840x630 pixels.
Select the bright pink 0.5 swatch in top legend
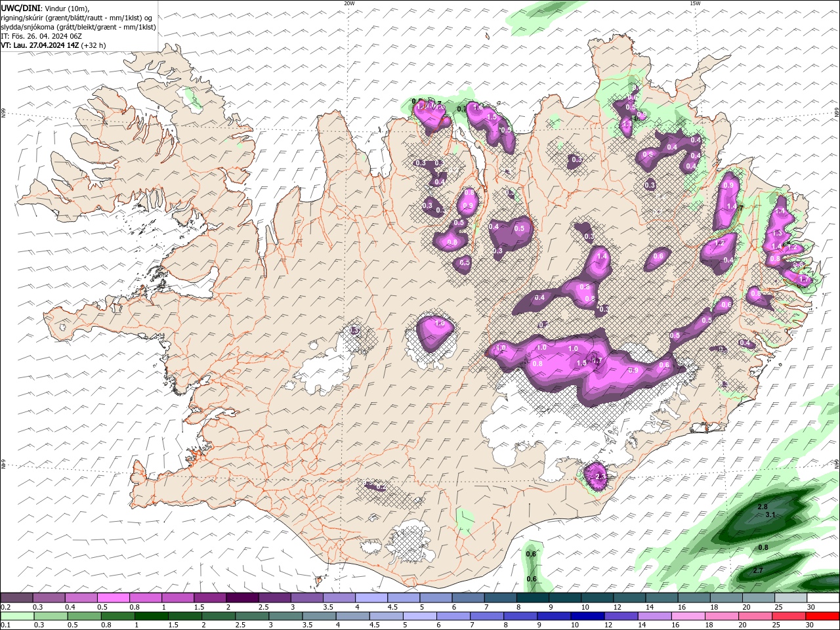pos(113,598)
